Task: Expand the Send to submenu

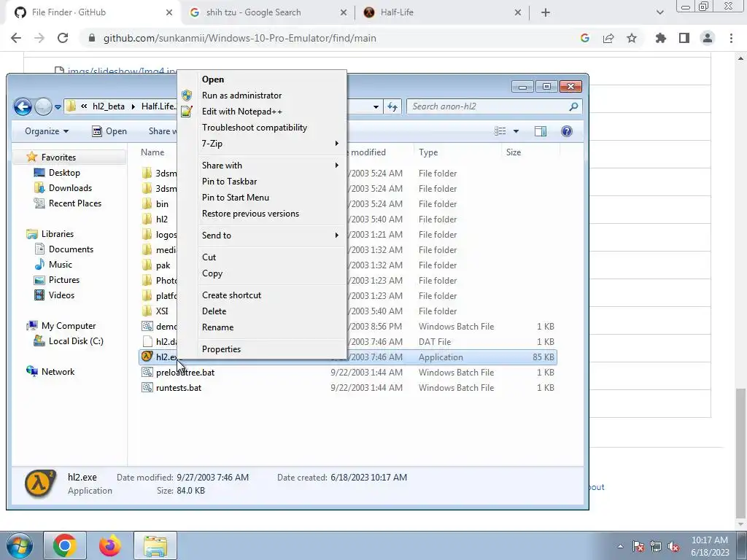Action: click(261, 236)
